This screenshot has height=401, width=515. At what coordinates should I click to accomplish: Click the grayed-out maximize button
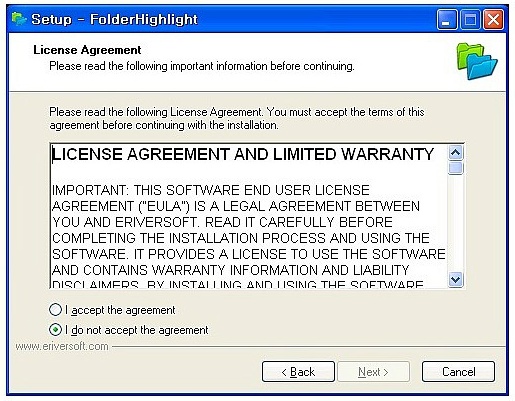470,20
